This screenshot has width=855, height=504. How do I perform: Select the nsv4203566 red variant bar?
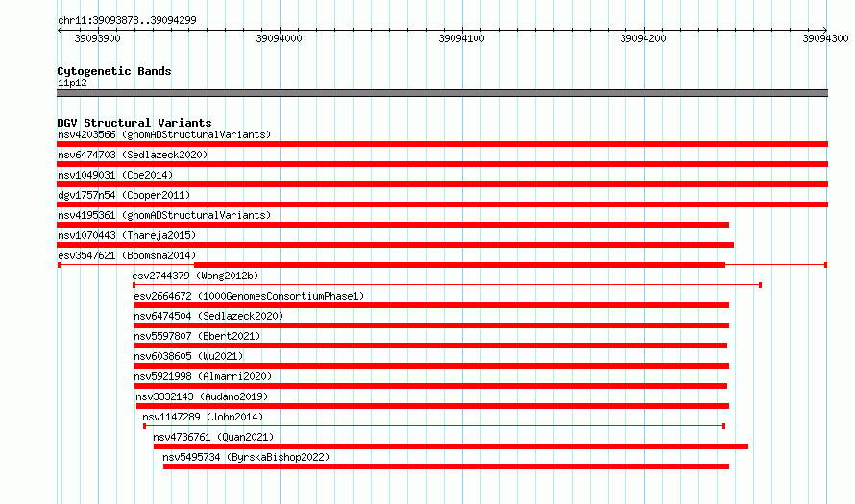(x=442, y=144)
